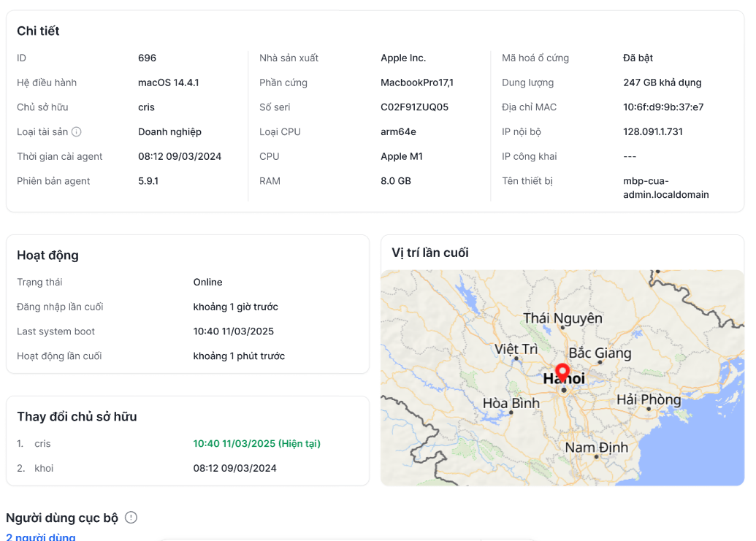Click the agent version 5.9.1
This screenshot has width=756, height=541.
pos(148,181)
